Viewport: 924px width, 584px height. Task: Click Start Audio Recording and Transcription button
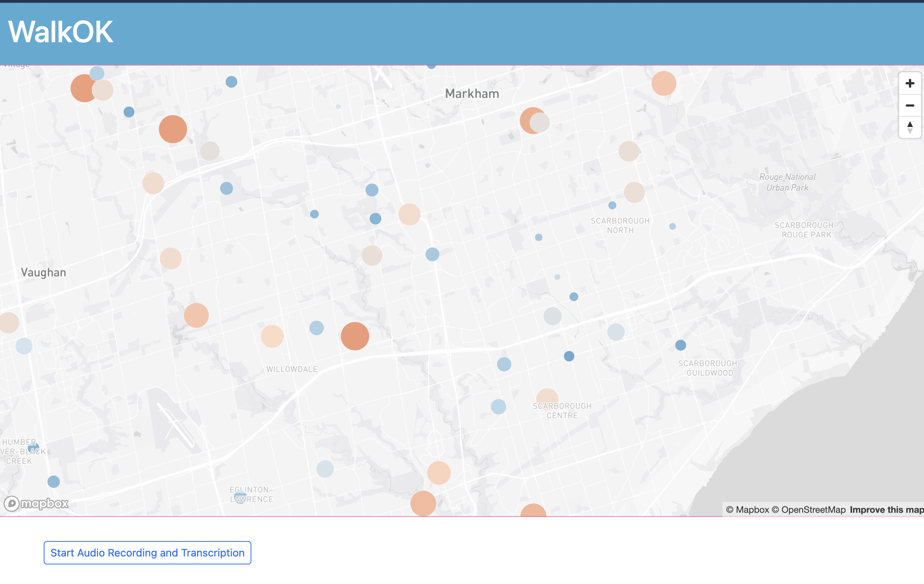[147, 552]
